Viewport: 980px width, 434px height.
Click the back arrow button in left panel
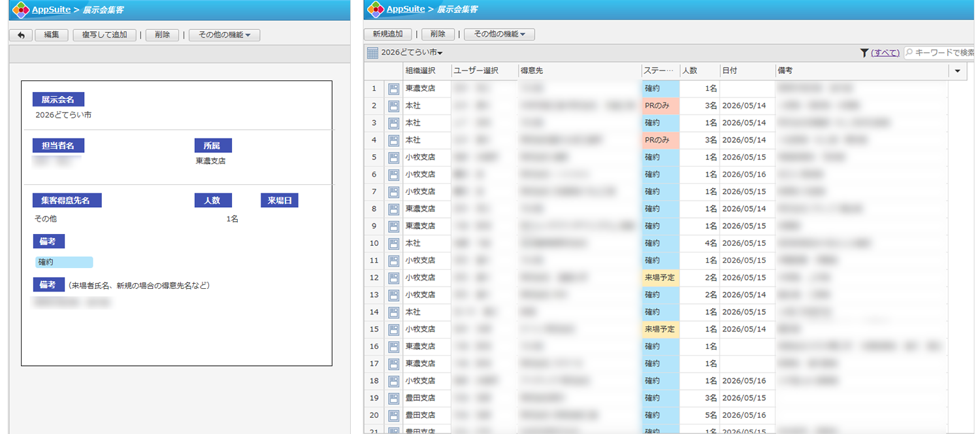pos(21,35)
